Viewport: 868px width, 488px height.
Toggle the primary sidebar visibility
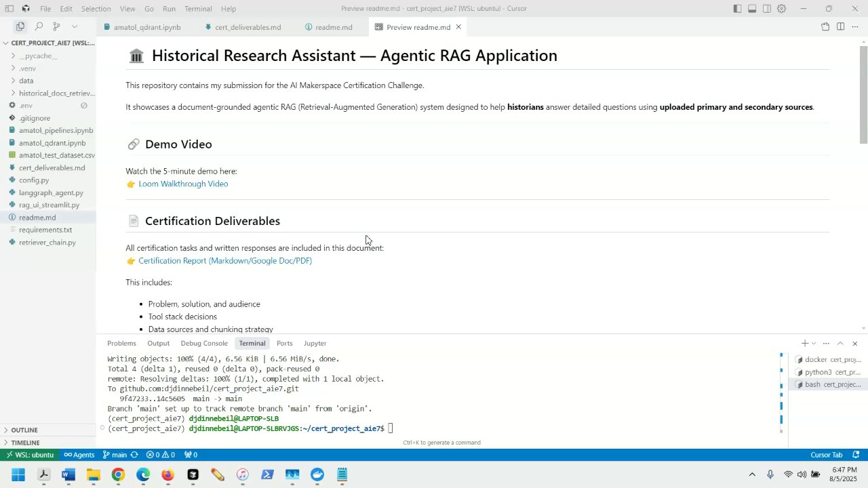[x=737, y=9]
